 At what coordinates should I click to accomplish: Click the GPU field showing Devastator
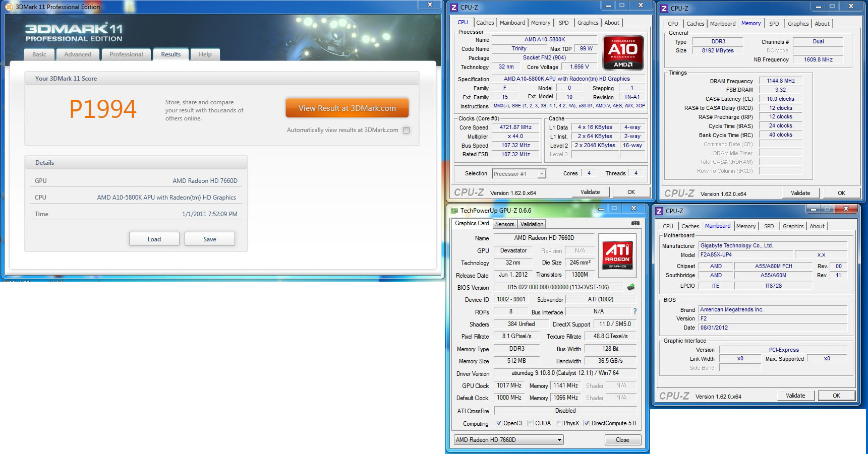pyautogui.click(x=513, y=250)
